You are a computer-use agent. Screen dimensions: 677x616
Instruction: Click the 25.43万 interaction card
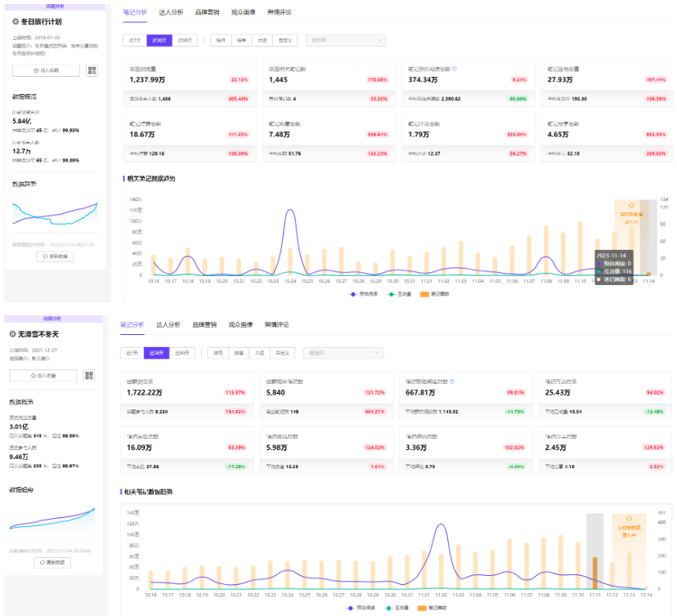pyautogui.click(x=604, y=395)
